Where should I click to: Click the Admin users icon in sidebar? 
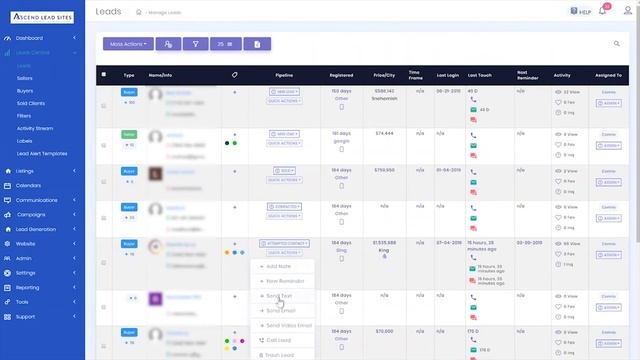click(x=7, y=258)
